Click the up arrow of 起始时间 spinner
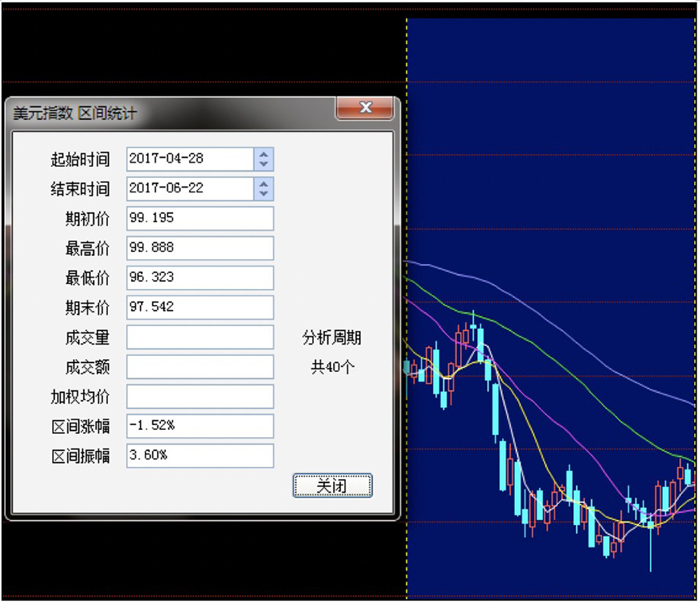 point(264,154)
